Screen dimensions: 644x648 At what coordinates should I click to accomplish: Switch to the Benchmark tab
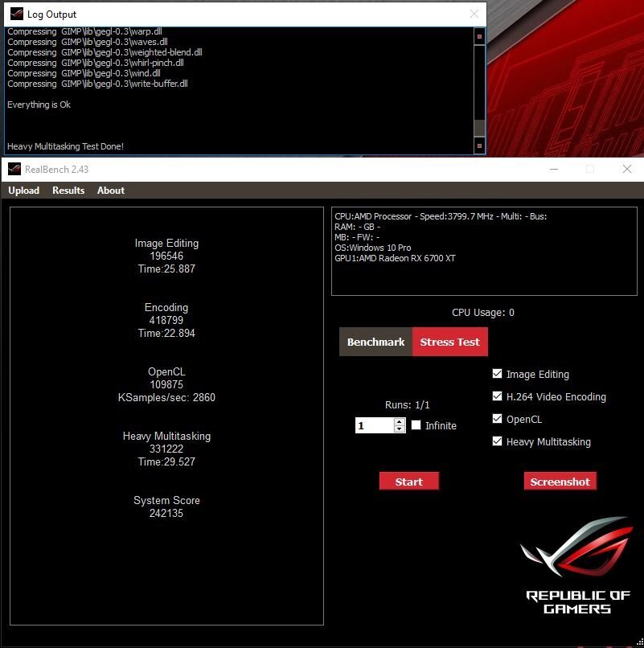(x=375, y=342)
